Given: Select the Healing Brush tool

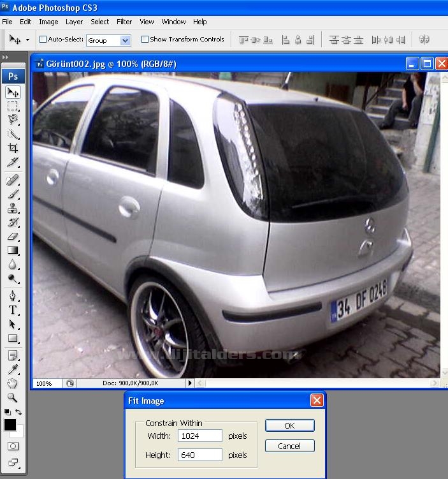Looking at the screenshot, I should coord(13,181).
